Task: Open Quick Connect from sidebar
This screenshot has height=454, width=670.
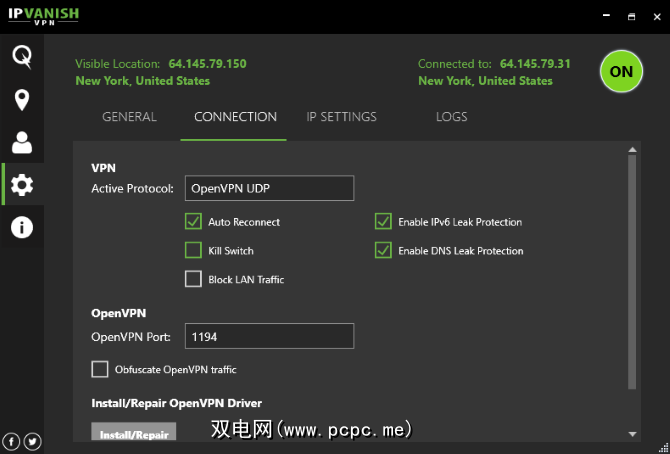Action: point(22,57)
